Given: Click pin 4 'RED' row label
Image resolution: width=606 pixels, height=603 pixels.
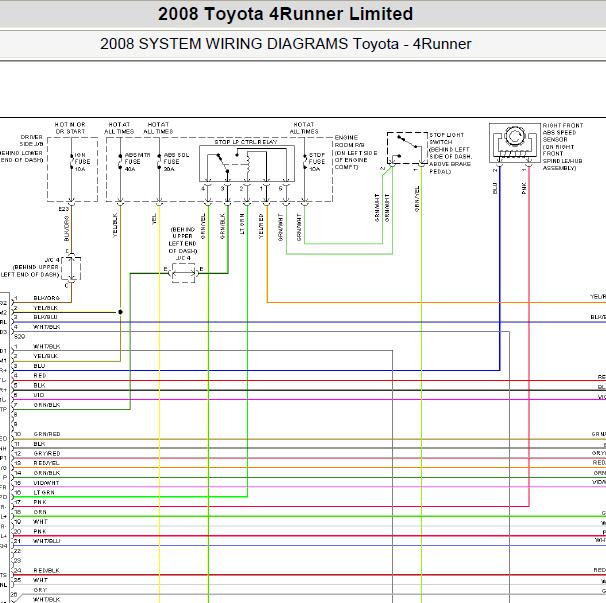Looking at the screenshot, I should (x=40, y=375).
